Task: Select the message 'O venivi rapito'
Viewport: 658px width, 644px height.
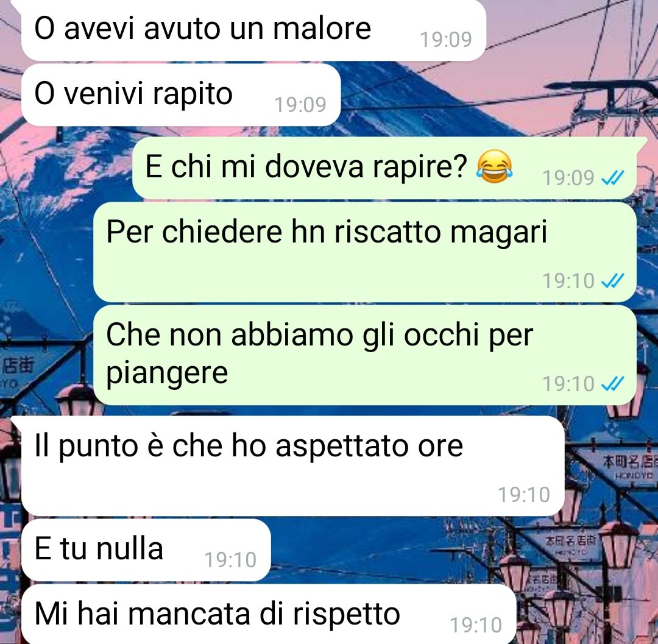Action: pyautogui.click(x=181, y=95)
